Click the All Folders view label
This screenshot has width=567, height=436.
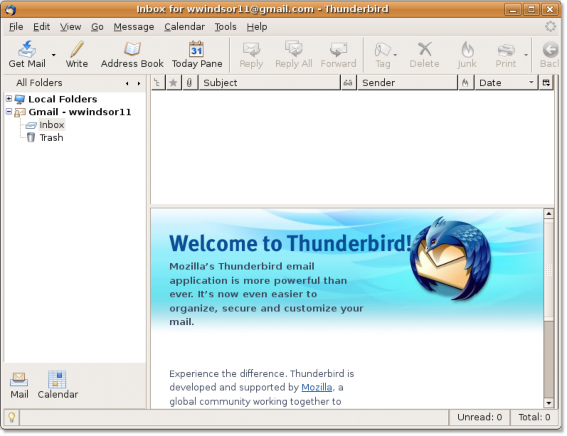point(39,83)
